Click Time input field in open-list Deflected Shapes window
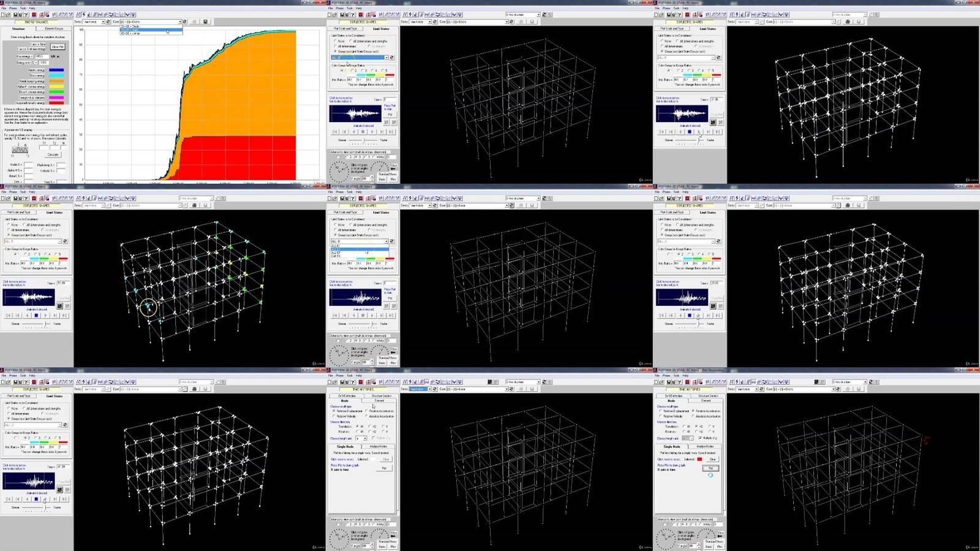980x551 pixels. click(x=390, y=283)
